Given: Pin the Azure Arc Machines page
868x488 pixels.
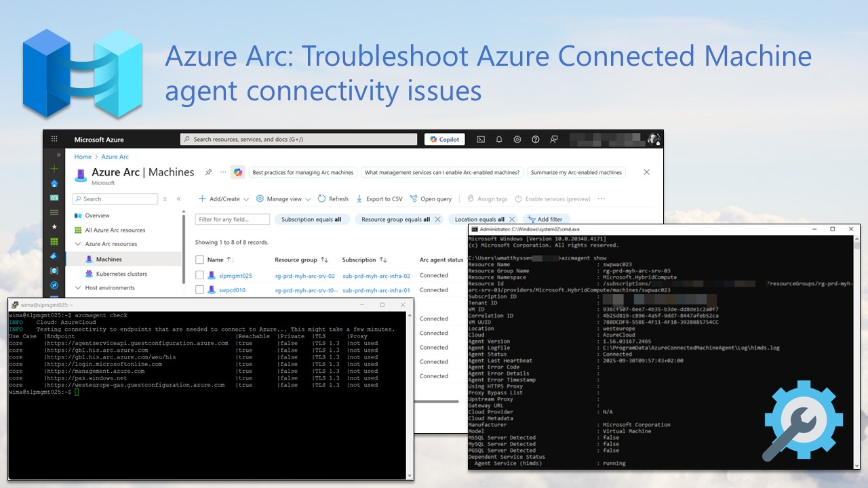Looking at the screenshot, I should pos(209,172).
